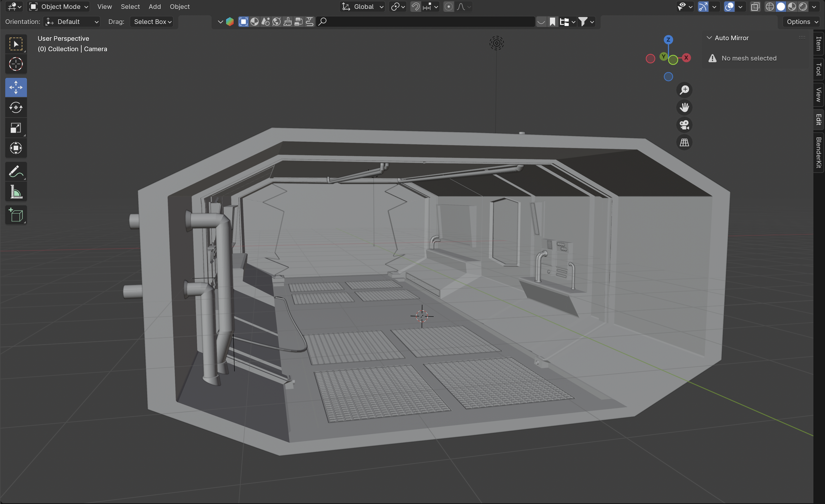This screenshot has height=504, width=825.
Task: Activate the Add Cube tool
Action: [x=16, y=214]
